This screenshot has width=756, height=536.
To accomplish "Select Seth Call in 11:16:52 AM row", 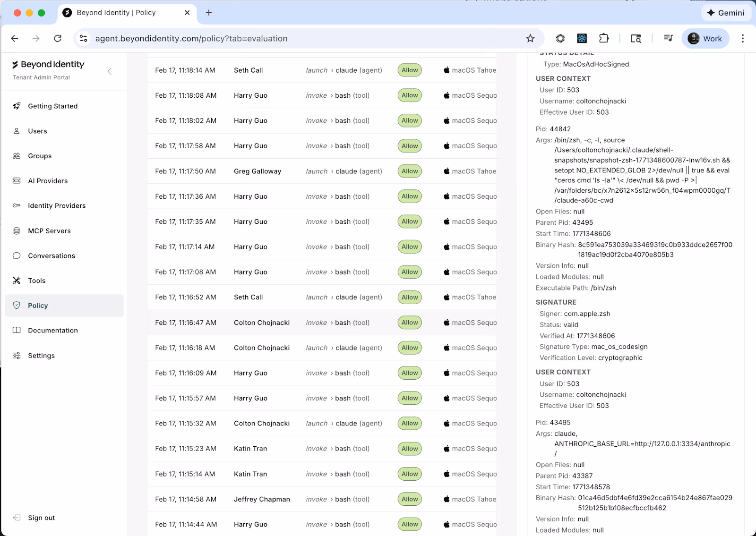I will [x=249, y=297].
